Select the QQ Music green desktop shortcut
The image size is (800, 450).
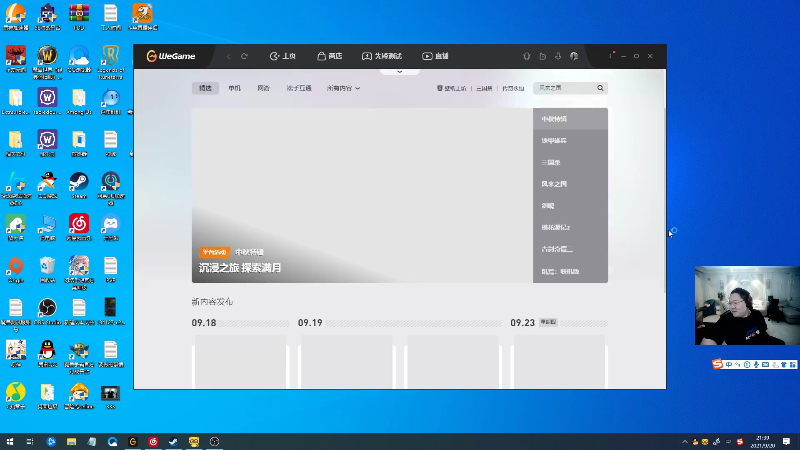pyautogui.click(x=16, y=396)
